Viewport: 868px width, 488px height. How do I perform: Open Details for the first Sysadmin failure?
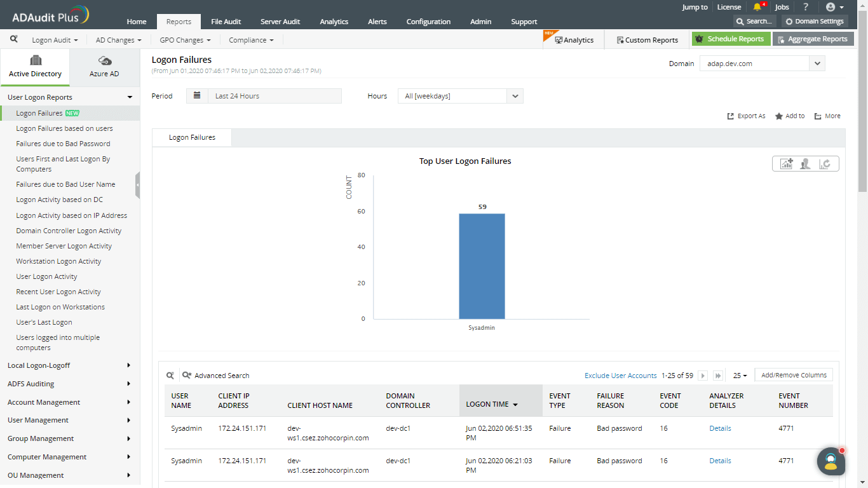pos(720,428)
